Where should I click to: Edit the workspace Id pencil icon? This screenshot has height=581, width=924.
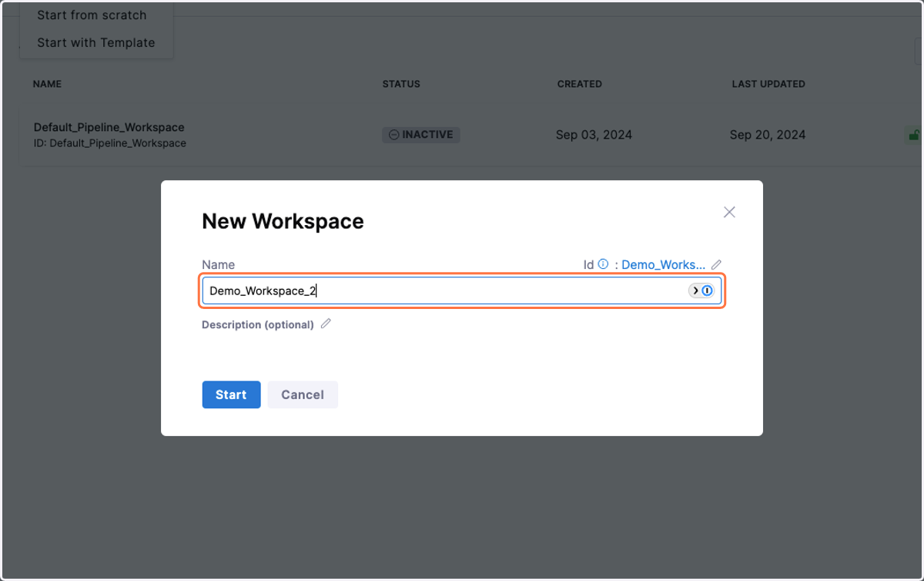[716, 264]
